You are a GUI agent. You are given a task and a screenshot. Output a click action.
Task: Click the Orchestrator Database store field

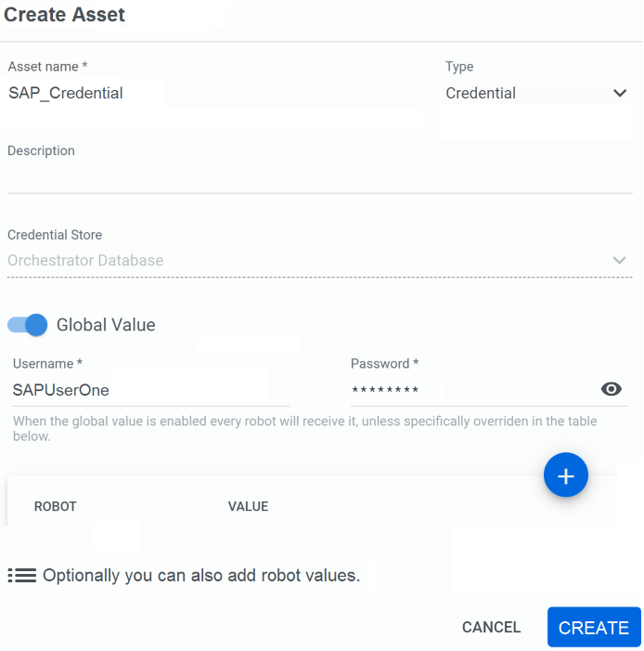pyautogui.click(x=320, y=261)
